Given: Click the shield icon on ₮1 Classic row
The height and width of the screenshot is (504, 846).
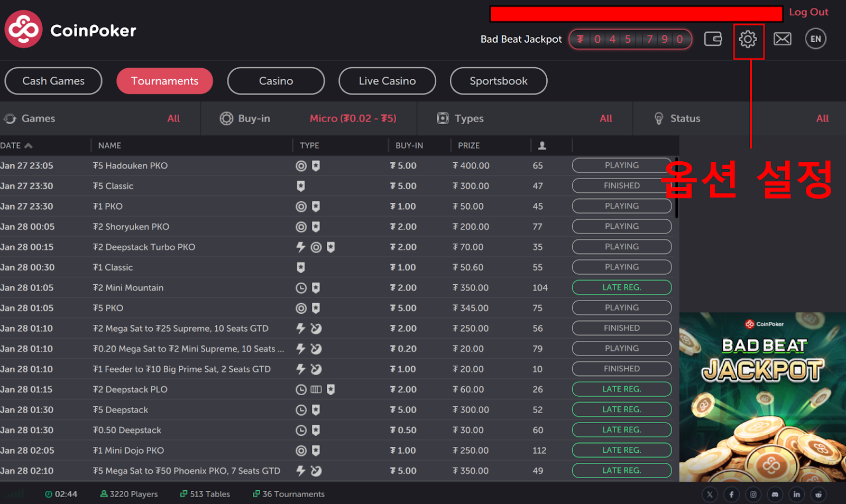Looking at the screenshot, I should 301,267.
